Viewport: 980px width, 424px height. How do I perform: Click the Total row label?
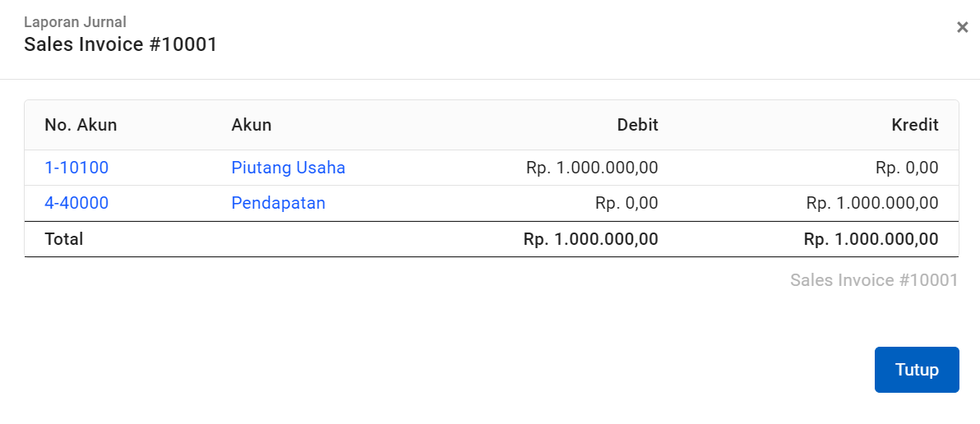point(64,239)
